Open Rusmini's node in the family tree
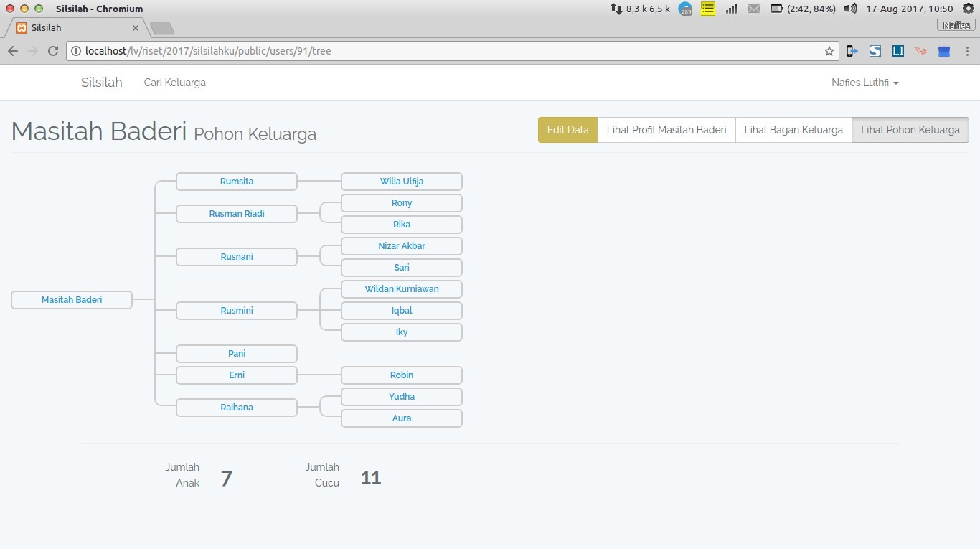 [237, 311]
